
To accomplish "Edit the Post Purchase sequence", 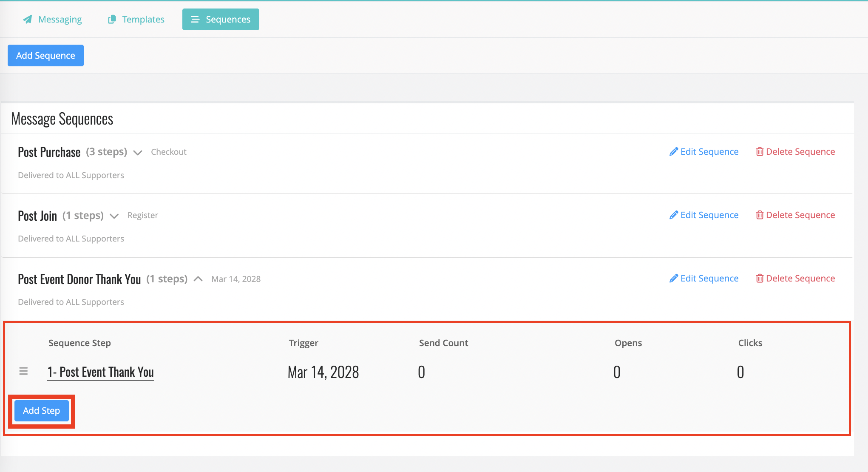I will (x=704, y=152).
